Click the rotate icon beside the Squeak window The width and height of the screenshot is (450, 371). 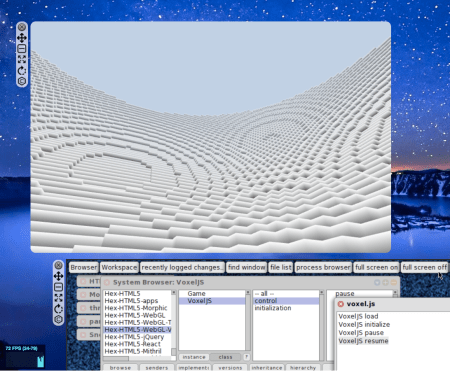click(59, 309)
